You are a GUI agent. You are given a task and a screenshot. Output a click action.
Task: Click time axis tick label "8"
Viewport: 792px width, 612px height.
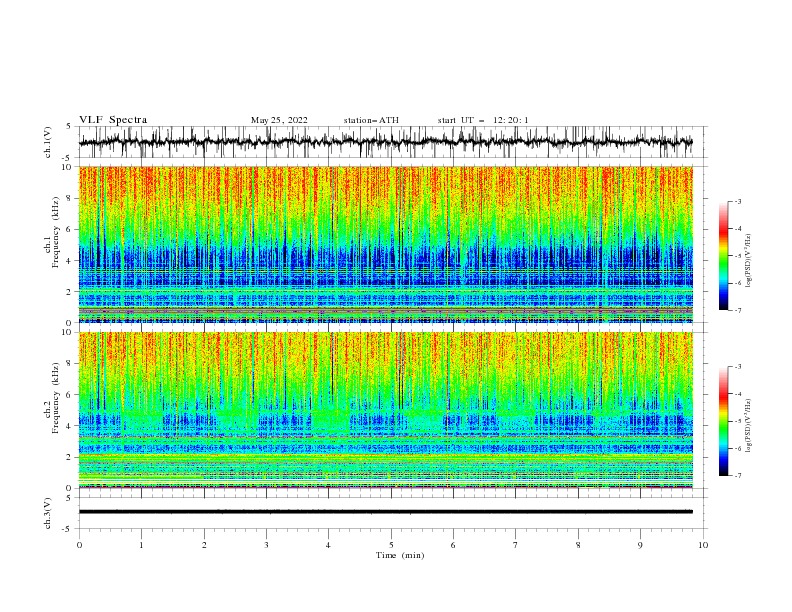(578, 545)
